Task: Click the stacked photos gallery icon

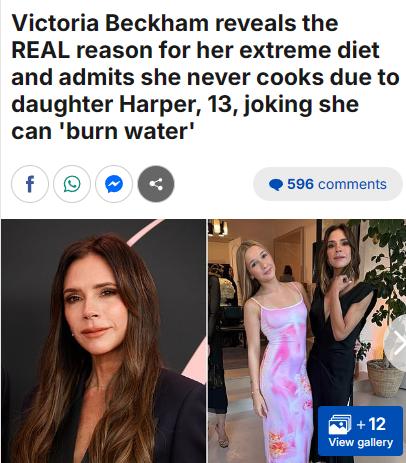Action: [340, 424]
